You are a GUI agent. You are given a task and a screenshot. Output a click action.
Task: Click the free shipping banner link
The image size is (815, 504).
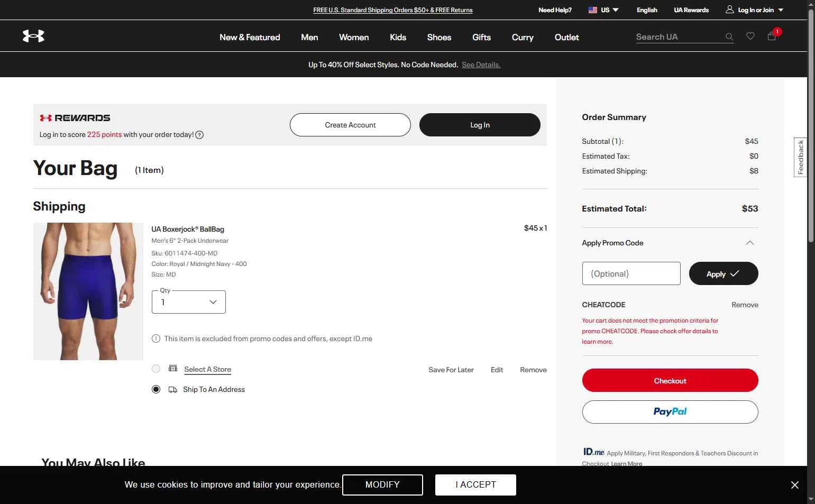pyautogui.click(x=393, y=10)
